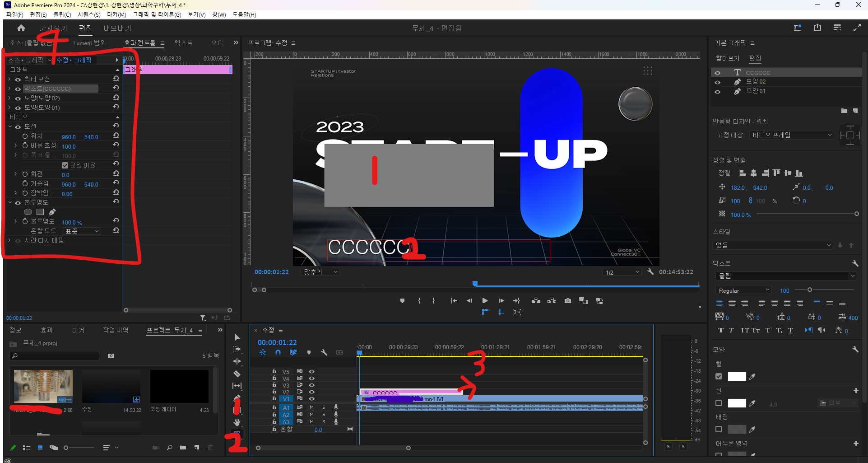This screenshot has width=868, height=463.
Task: Open 맞추기 zoom level dropdown
Action: coord(320,272)
